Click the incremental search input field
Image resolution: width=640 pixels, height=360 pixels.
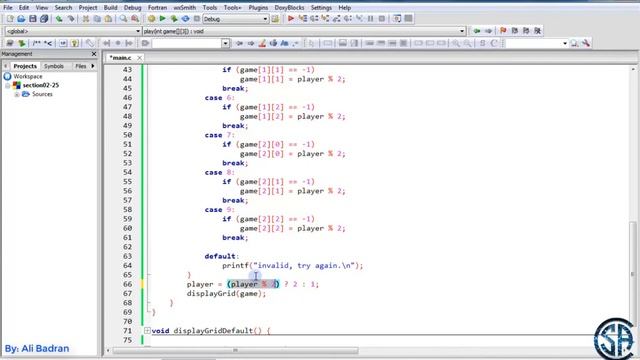[x=187, y=43]
